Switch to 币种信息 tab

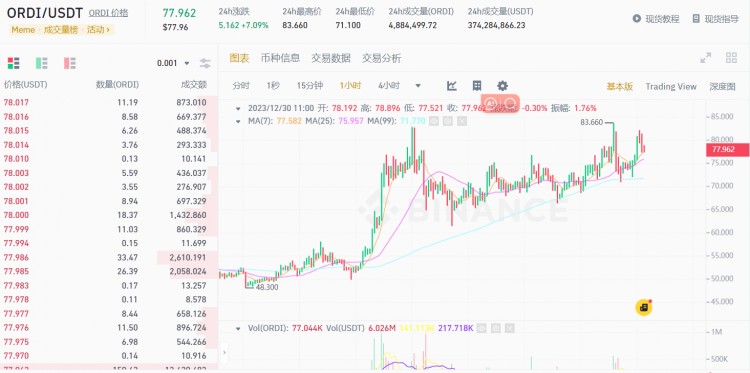pos(280,58)
